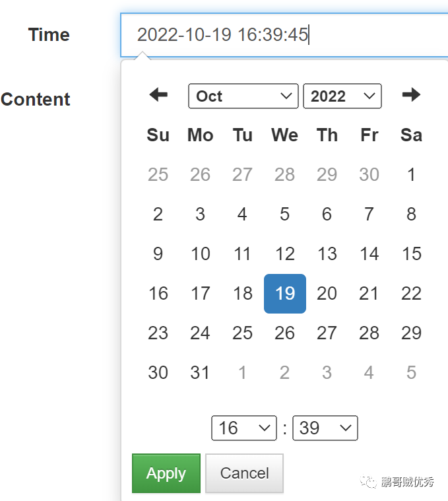Pick October 1 in the calendar
Image resolution: width=448 pixels, height=501 pixels.
click(x=411, y=175)
